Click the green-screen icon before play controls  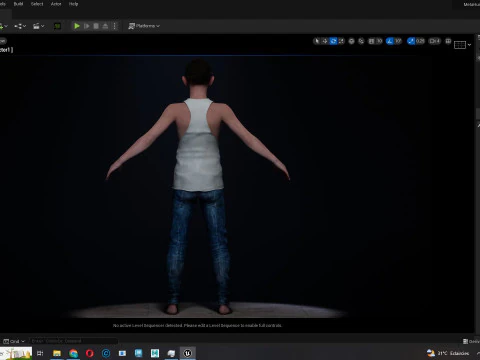pyautogui.click(x=57, y=26)
